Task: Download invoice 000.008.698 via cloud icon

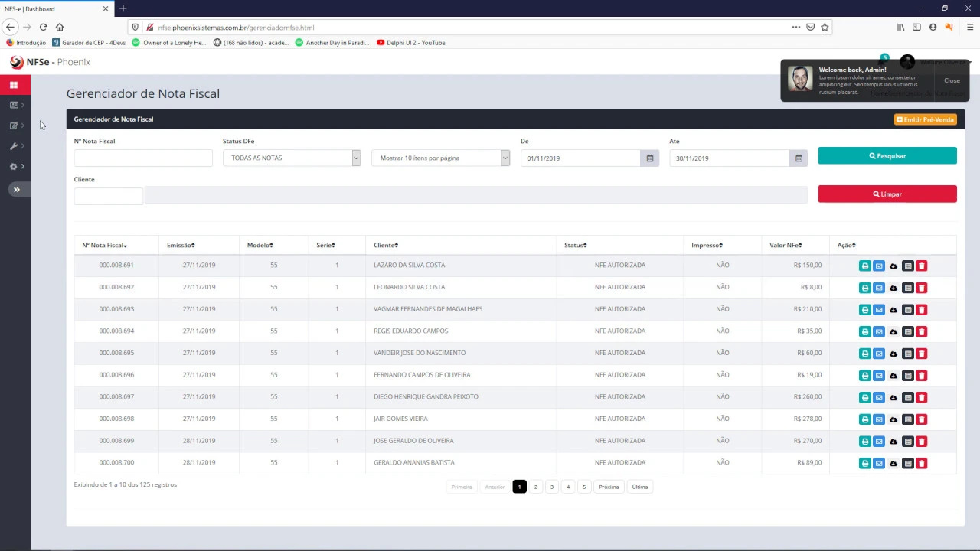Action: (x=893, y=419)
